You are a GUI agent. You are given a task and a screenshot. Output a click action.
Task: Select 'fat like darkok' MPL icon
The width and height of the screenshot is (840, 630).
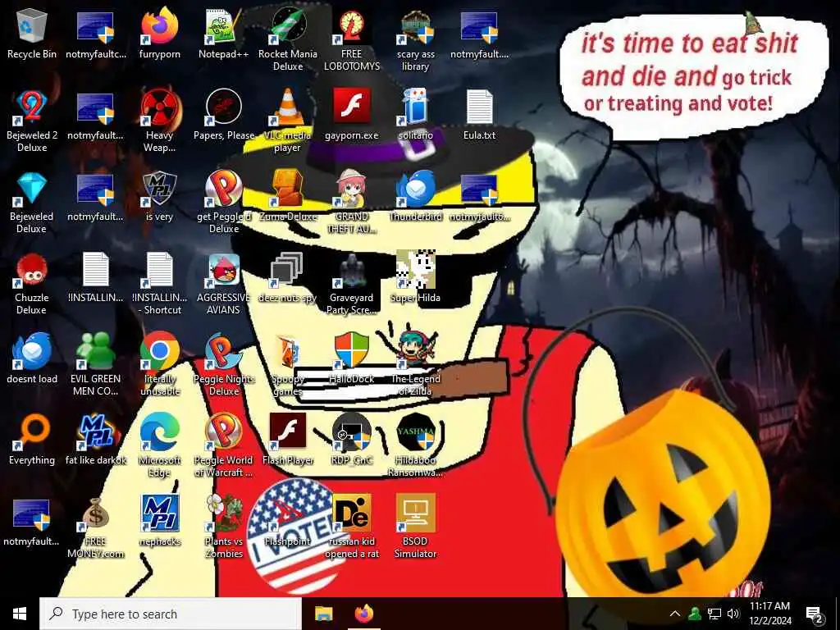point(95,432)
